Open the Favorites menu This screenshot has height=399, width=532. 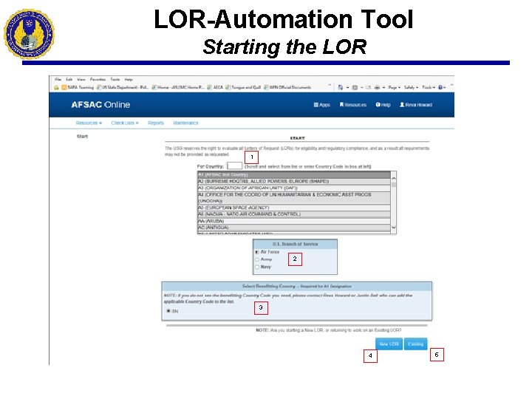(98, 79)
